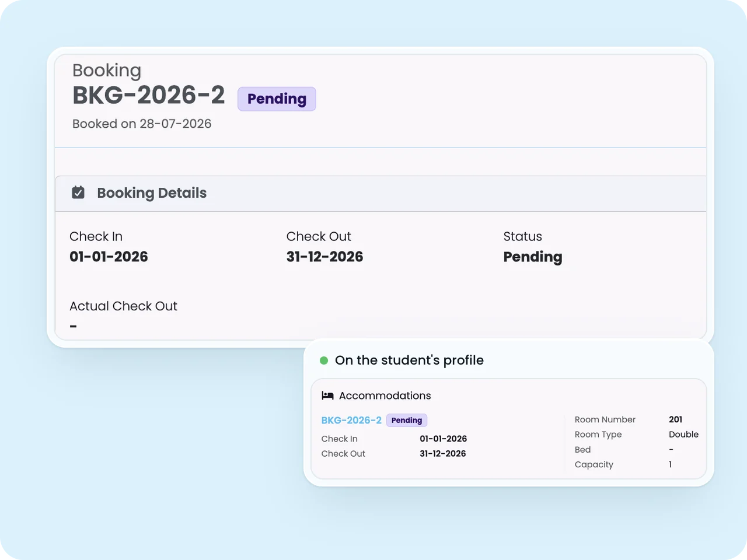Select the Booking Details section header
747x560 pixels.
click(x=381, y=193)
